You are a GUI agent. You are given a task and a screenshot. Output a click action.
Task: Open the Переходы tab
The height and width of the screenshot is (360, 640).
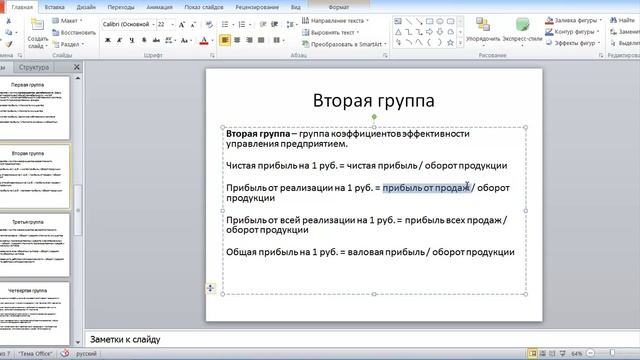pyautogui.click(x=121, y=7)
